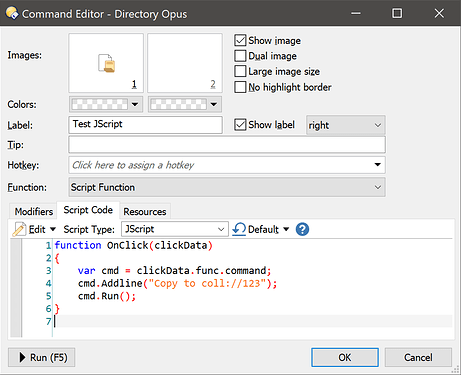461x375 pixels.
Task: Minimize the Command Editor window
Action: [x=356, y=13]
